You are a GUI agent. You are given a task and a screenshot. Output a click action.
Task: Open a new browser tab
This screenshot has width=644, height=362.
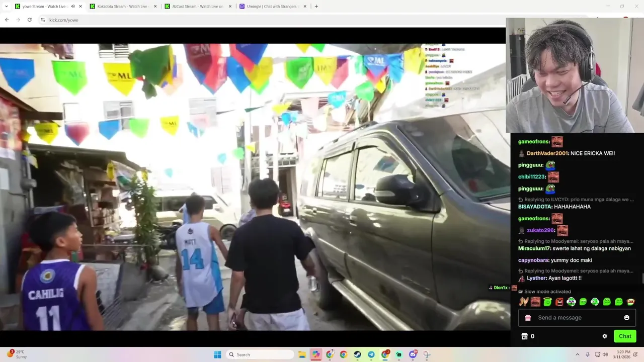[316, 7]
